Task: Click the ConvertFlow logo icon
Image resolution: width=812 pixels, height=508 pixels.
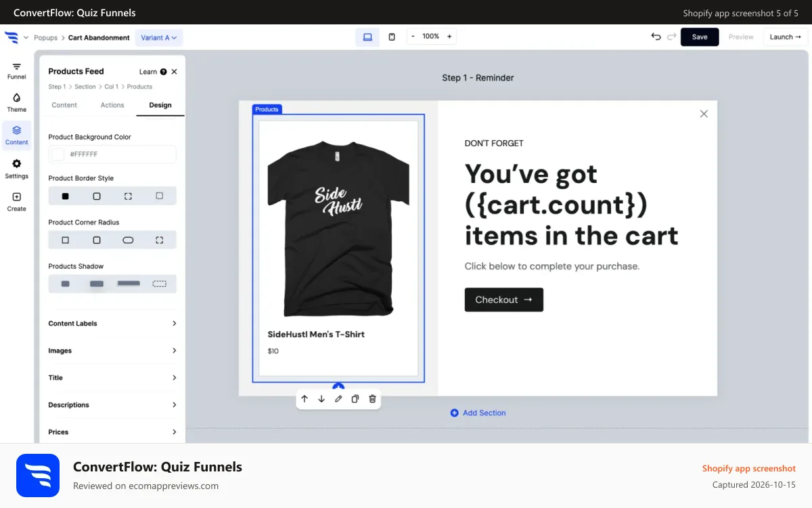Action: 12,37
